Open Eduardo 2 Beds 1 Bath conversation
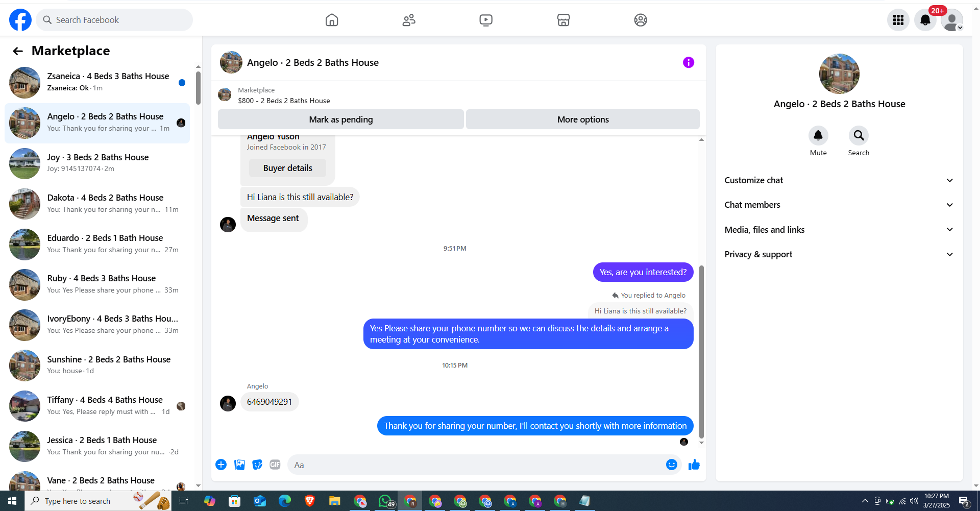The width and height of the screenshot is (980, 511). [x=97, y=244]
